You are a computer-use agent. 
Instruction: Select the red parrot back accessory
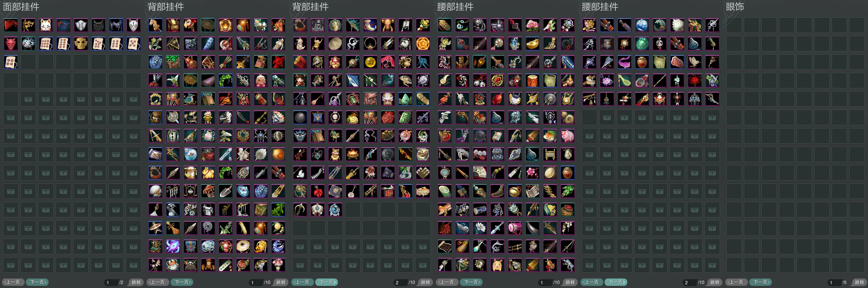191,25
